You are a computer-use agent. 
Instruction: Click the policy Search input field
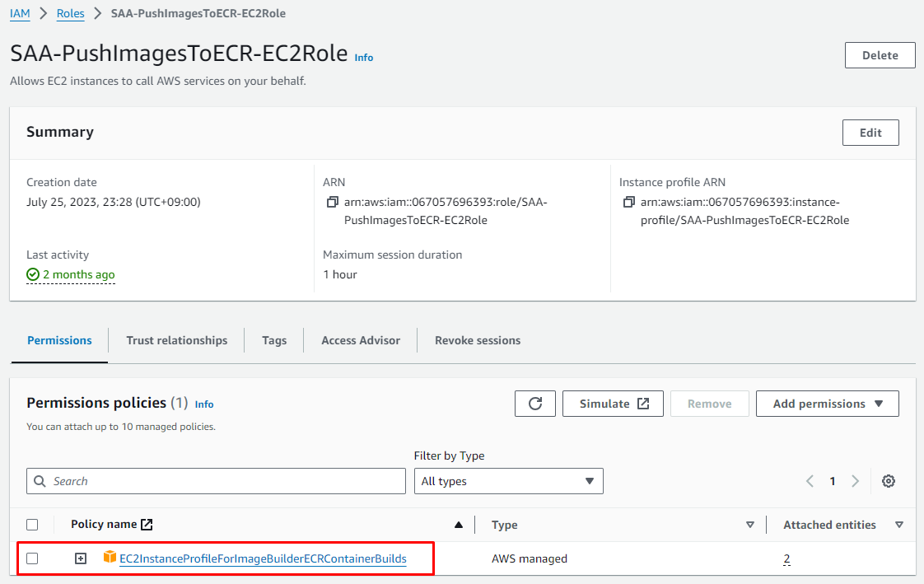click(x=216, y=481)
